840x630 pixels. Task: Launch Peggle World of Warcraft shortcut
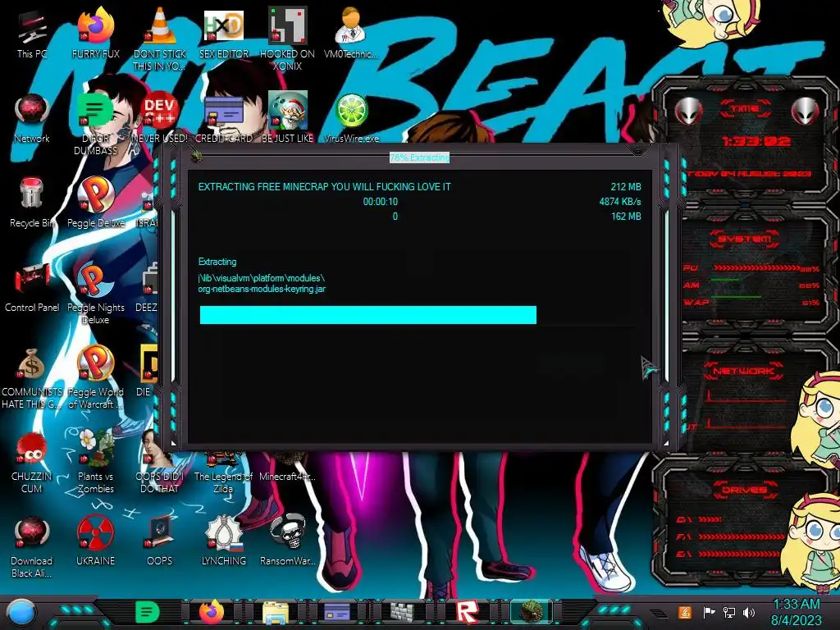coord(96,378)
